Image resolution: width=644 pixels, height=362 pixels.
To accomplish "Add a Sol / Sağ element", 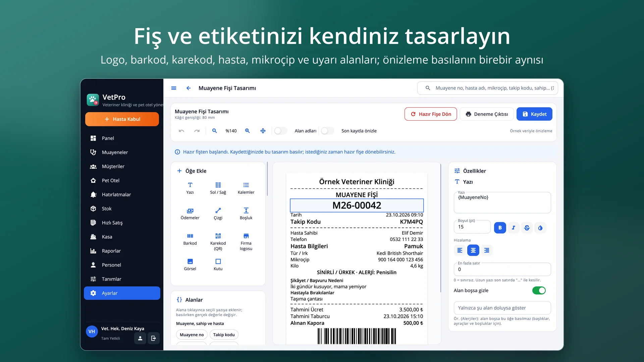I will [x=218, y=188].
